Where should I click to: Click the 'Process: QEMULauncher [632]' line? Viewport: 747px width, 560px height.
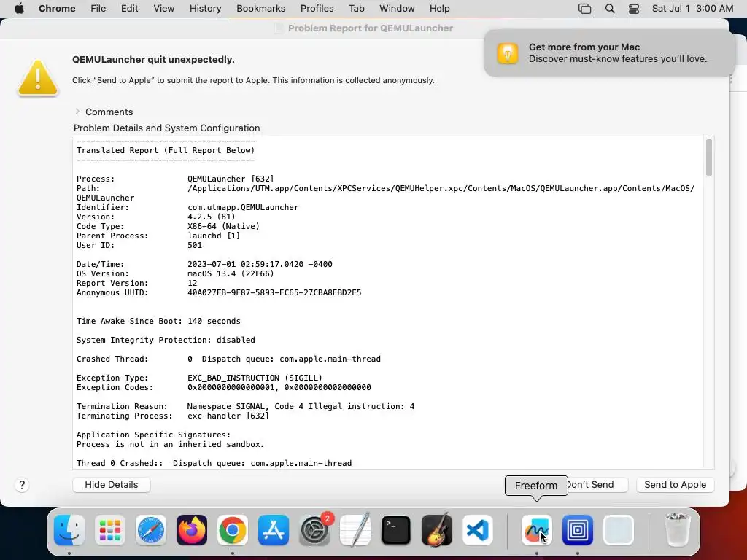click(x=175, y=179)
